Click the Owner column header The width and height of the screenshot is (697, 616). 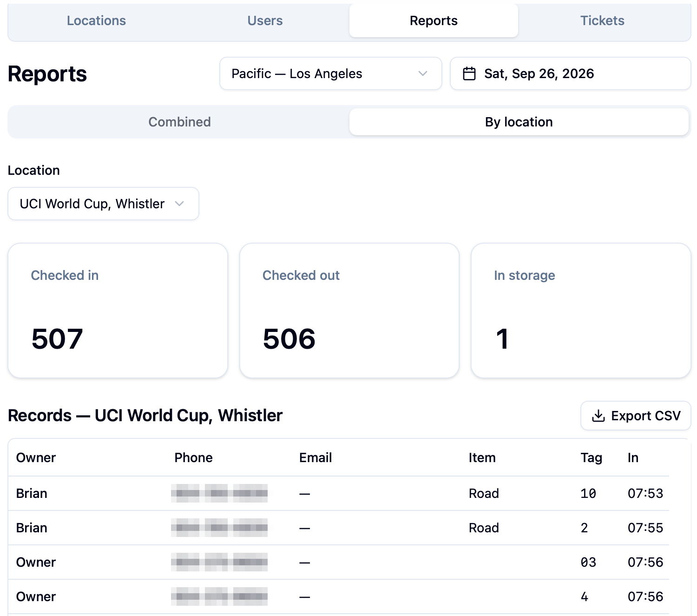pos(36,457)
